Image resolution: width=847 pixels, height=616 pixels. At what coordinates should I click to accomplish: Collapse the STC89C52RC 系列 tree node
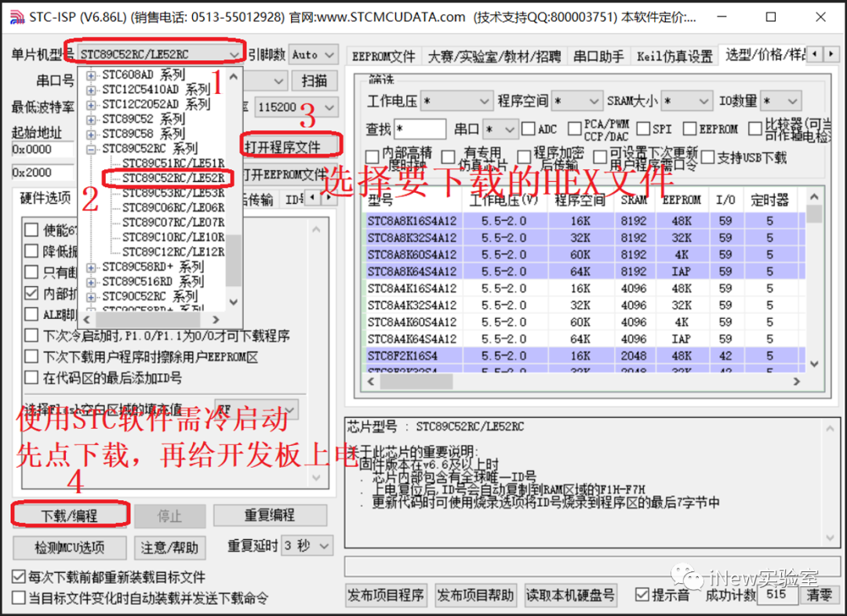click(x=91, y=148)
